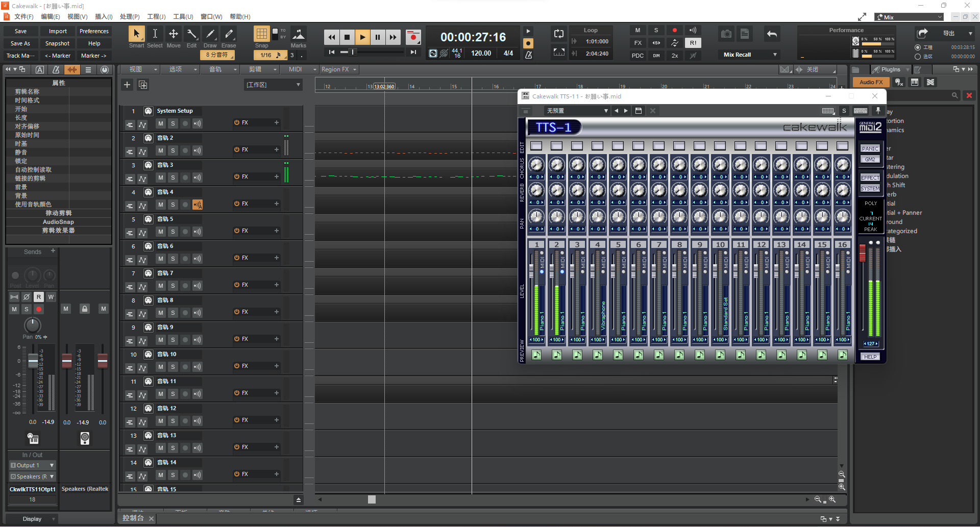Adjust channel 1 level fader in TTS-1
The width and height of the screenshot is (980, 527).
click(531, 271)
